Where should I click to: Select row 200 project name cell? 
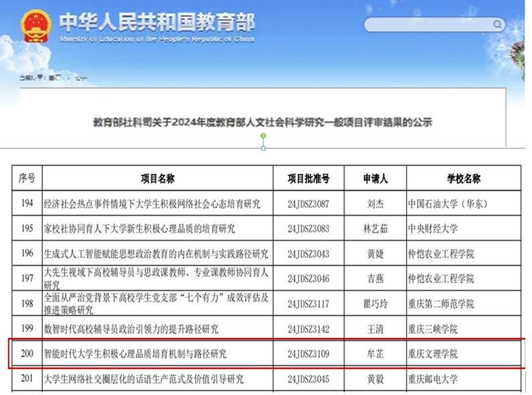[x=135, y=353]
